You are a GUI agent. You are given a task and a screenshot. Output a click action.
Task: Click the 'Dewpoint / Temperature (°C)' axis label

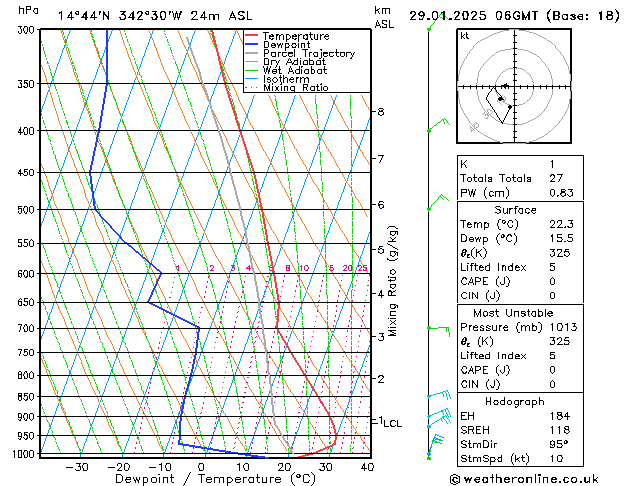click(x=215, y=479)
